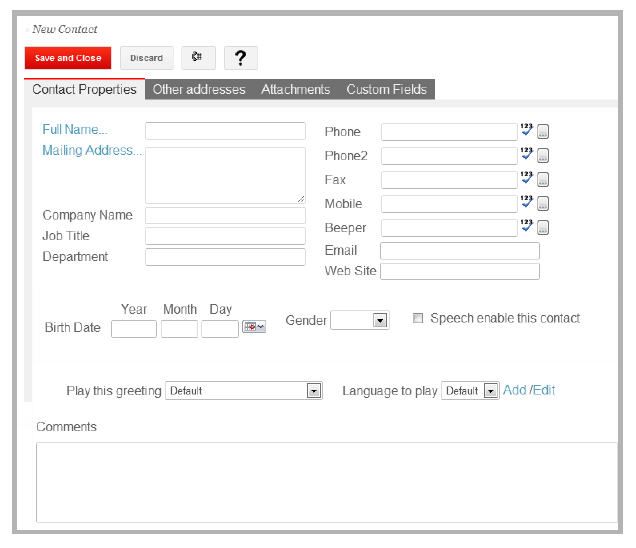Open the Gender dropdown
Viewport: 636px width, 548px height.
click(x=380, y=321)
